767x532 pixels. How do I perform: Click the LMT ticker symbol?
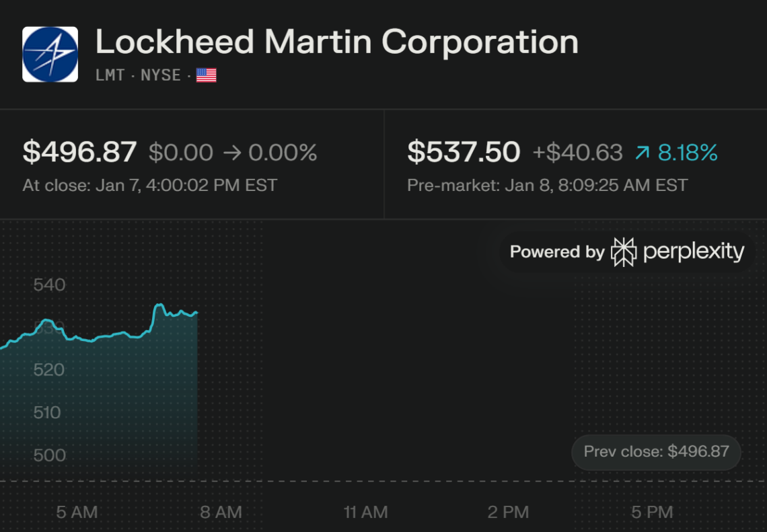tap(110, 75)
